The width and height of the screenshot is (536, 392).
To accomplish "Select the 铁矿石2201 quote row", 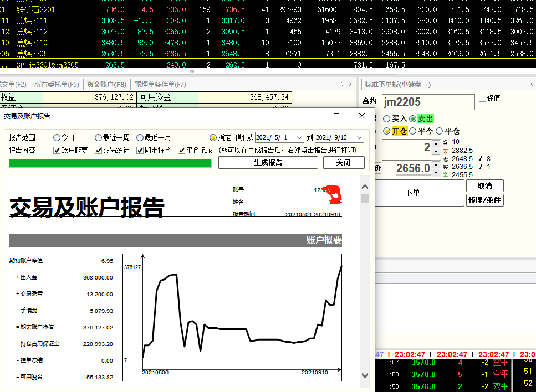I will coord(268,9).
